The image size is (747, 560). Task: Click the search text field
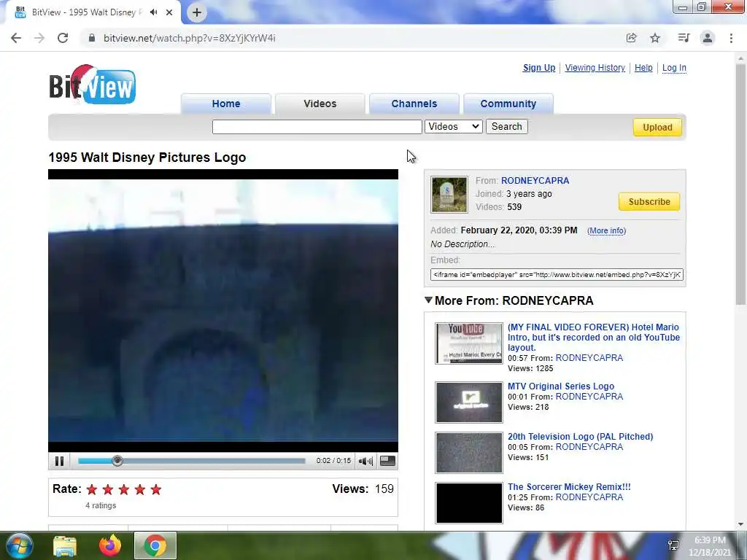pos(317,127)
